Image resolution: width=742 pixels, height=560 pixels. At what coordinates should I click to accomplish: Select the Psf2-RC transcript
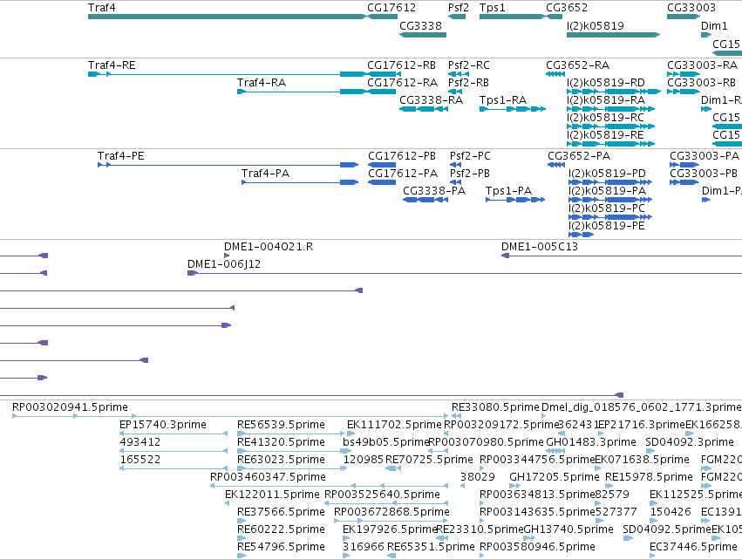(x=459, y=74)
